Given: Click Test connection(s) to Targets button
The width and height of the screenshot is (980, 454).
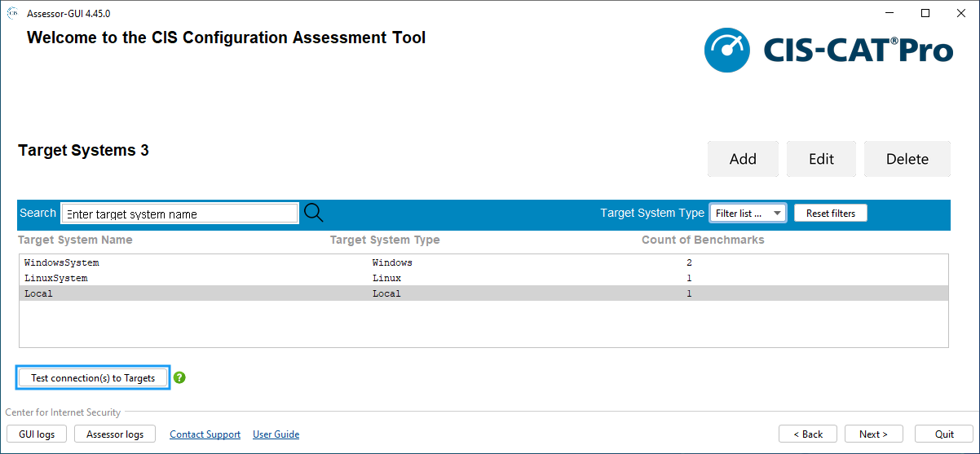Looking at the screenshot, I should [93, 377].
